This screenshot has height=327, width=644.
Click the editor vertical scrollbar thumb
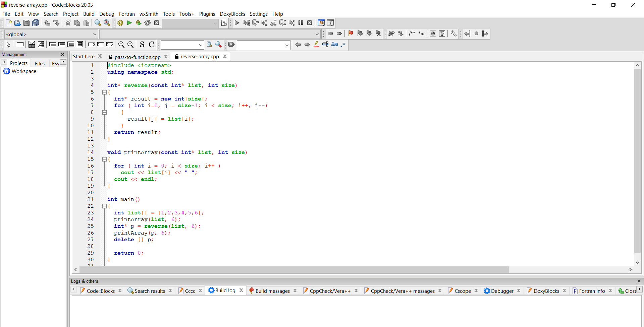637,161
